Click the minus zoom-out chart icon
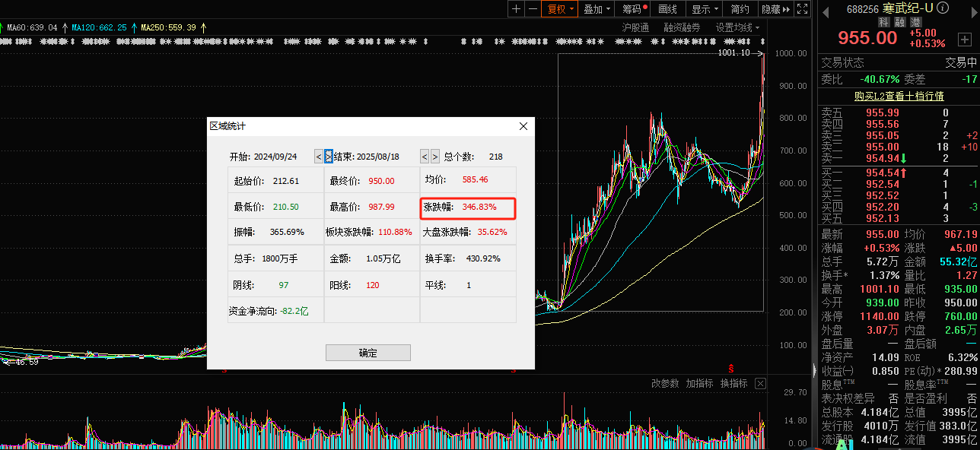The height and width of the screenshot is (450, 980). 533,9
